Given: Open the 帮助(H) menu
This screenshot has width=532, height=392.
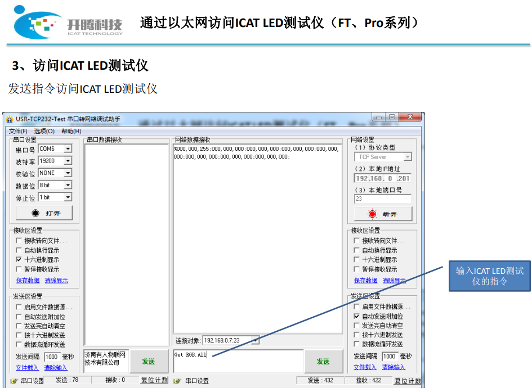Looking at the screenshot, I should point(71,131).
